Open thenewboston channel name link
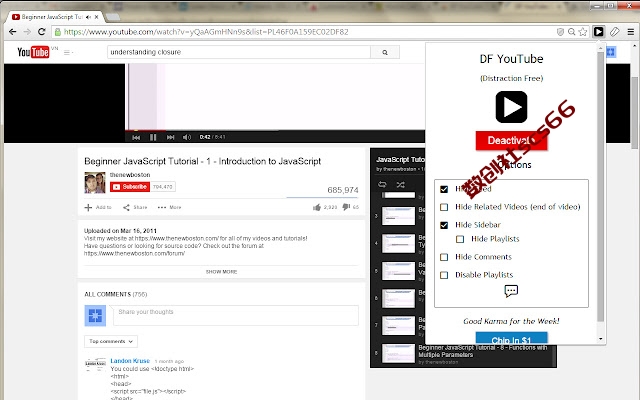 tap(130, 175)
